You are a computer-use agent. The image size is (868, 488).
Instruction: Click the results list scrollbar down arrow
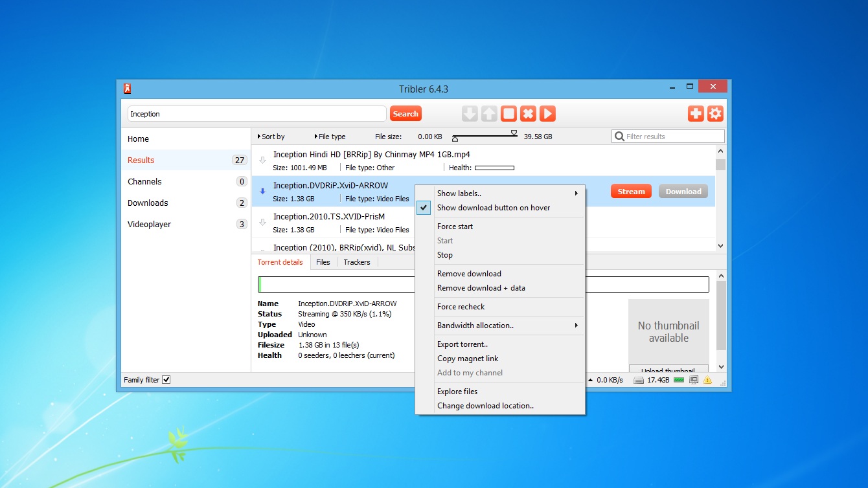tap(721, 246)
